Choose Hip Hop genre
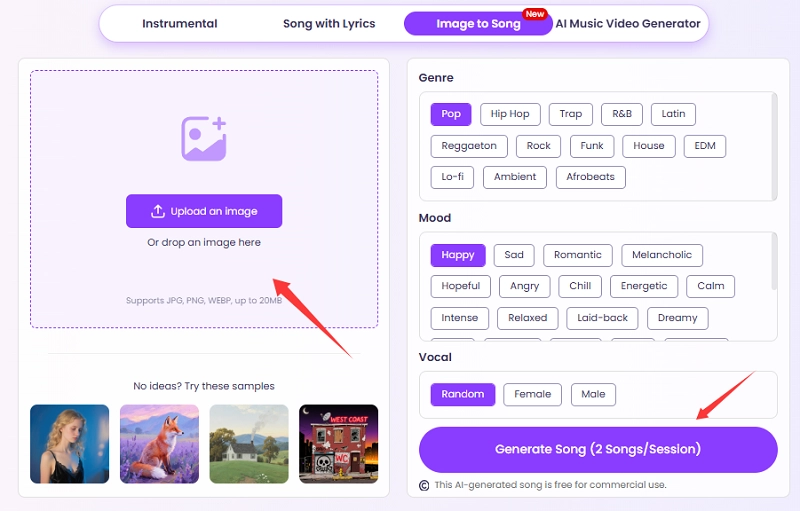The width and height of the screenshot is (800, 511). pyautogui.click(x=510, y=114)
